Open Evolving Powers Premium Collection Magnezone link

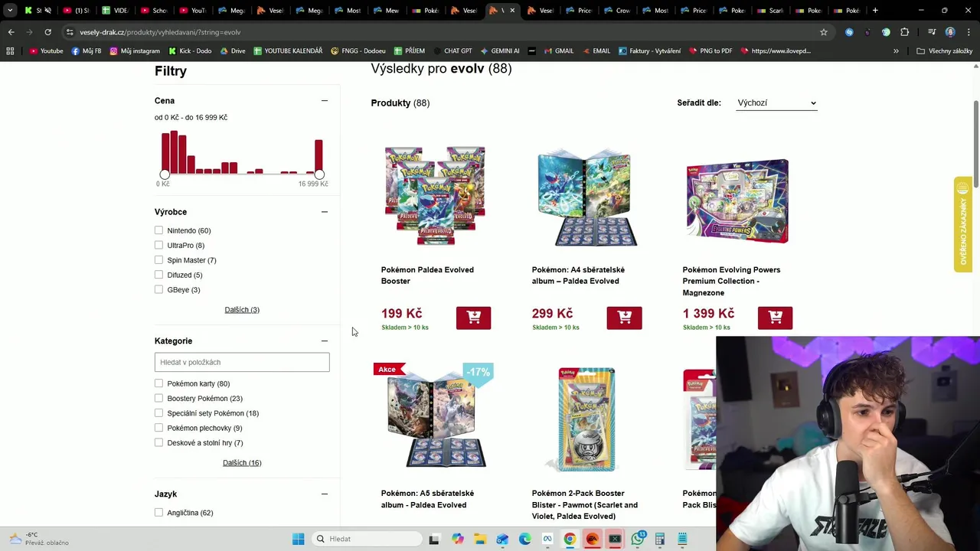731,281
